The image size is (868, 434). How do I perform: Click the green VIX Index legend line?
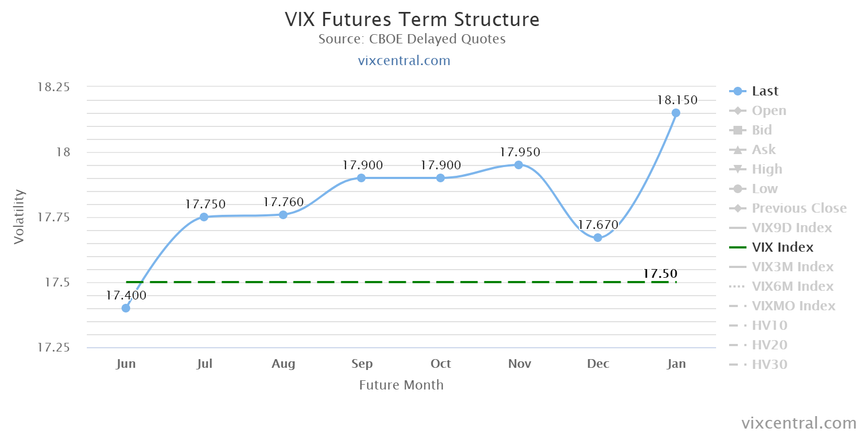click(737, 247)
